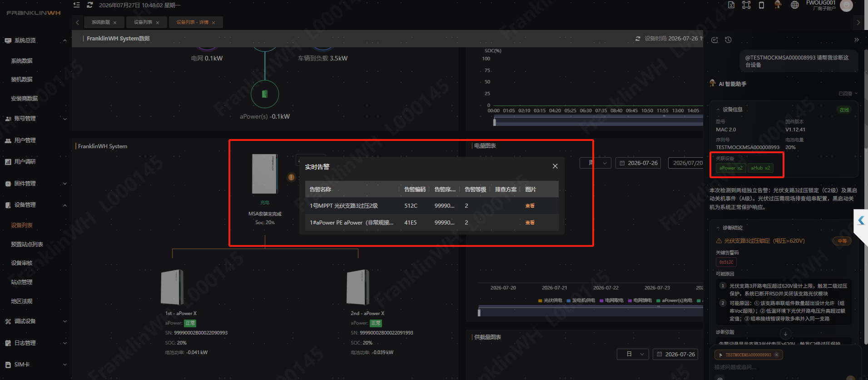Click the aPower x2 linked device tag

(x=731, y=168)
